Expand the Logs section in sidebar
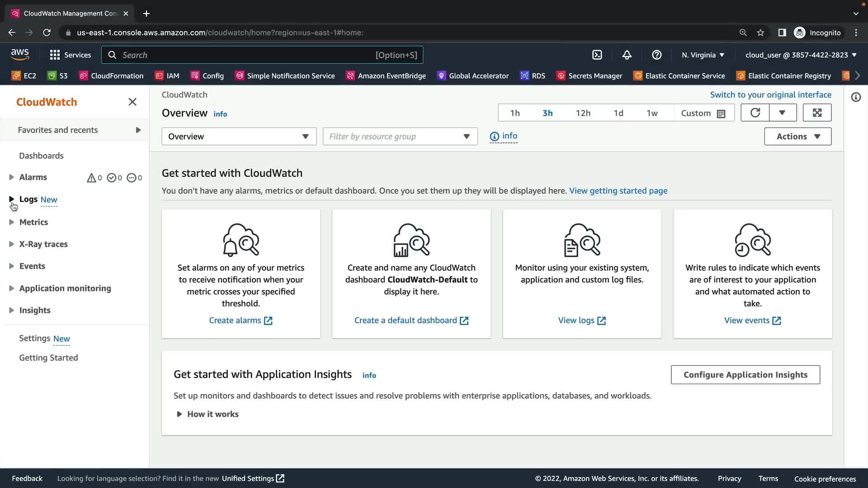This screenshot has width=868, height=488. (11, 199)
